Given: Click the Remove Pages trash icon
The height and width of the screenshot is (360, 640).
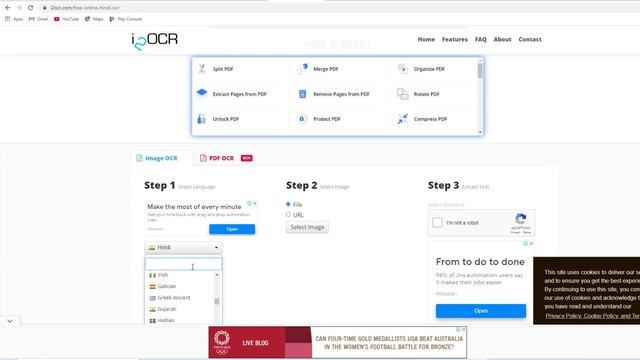Looking at the screenshot, I should [x=302, y=94].
